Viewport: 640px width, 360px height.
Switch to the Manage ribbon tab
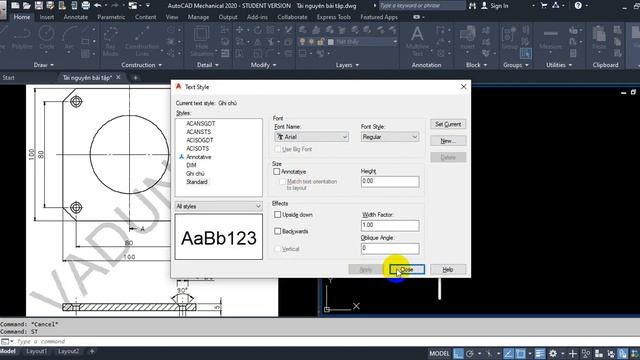pyautogui.click(x=198, y=17)
